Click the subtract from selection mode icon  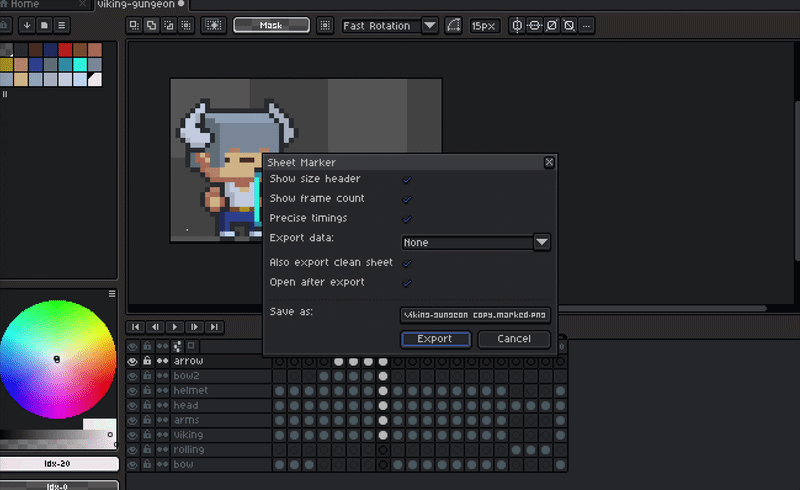[x=169, y=25]
